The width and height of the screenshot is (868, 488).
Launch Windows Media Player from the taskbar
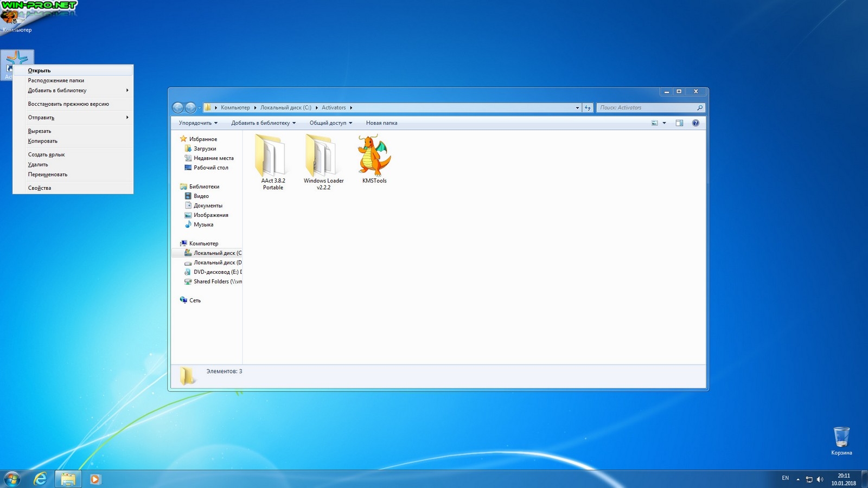[95, 479]
